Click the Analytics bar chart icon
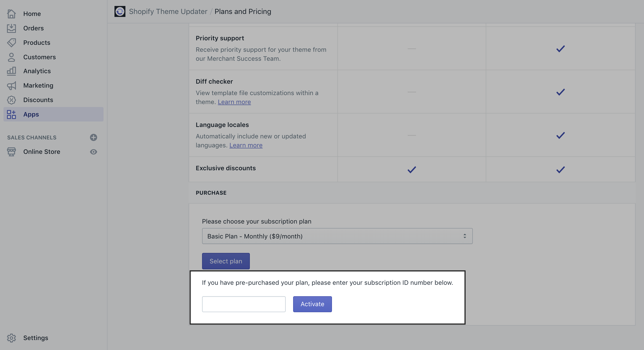644x350 pixels. (11, 71)
